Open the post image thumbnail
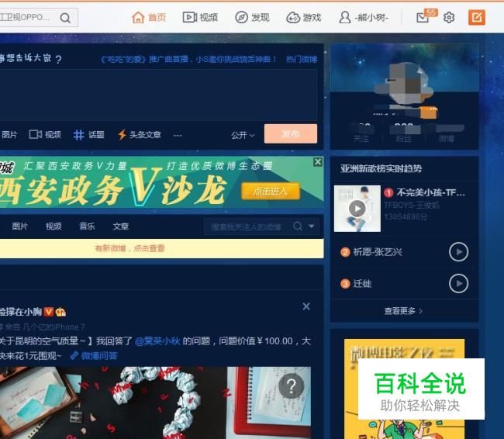This screenshot has width=504, height=439. [x=155, y=403]
